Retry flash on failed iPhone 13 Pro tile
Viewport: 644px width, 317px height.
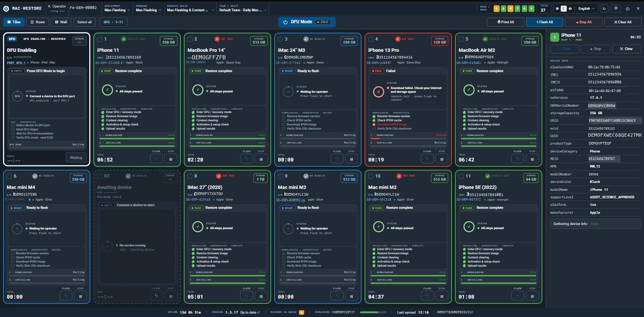(x=427, y=159)
